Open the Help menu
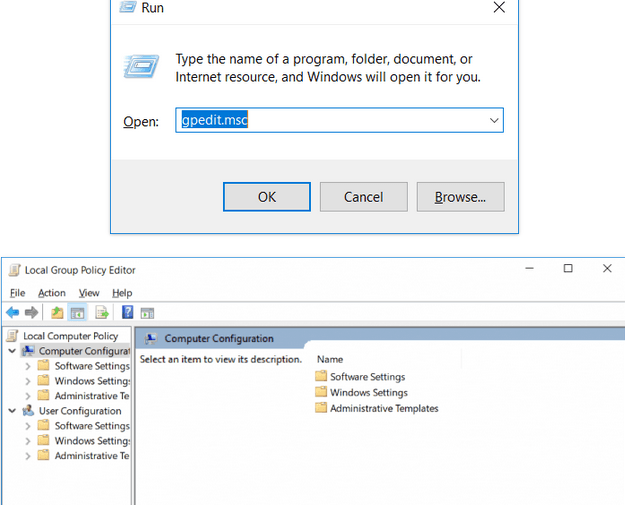This screenshot has width=625, height=505. click(x=122, y=293)
